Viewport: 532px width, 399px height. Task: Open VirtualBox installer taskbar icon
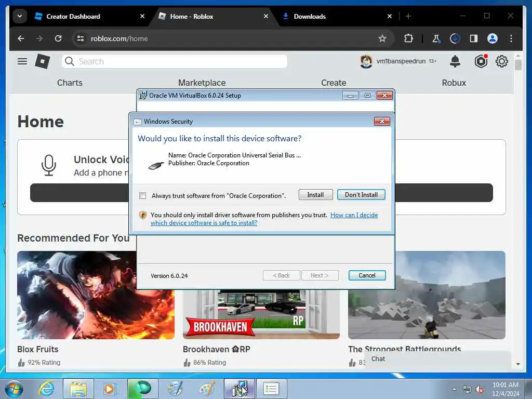coord(239,389)
